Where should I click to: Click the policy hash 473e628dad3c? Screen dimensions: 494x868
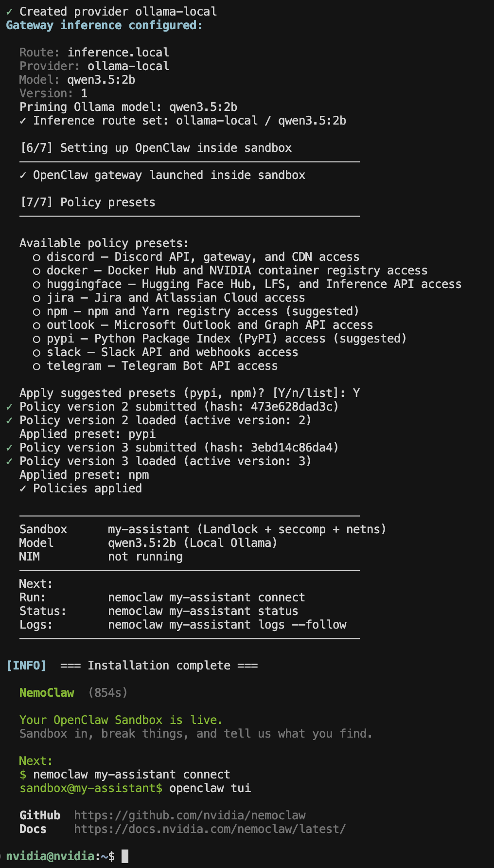(x=291, y=407)
